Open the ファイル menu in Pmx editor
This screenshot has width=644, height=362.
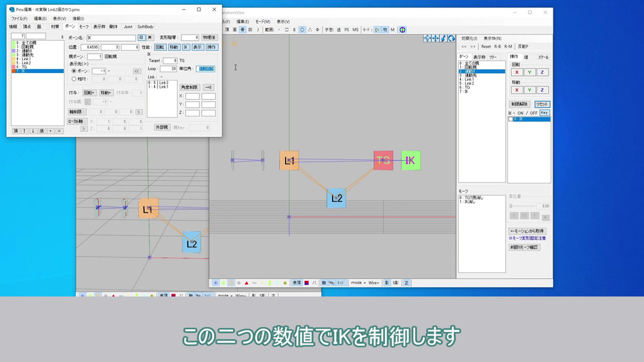19,19
